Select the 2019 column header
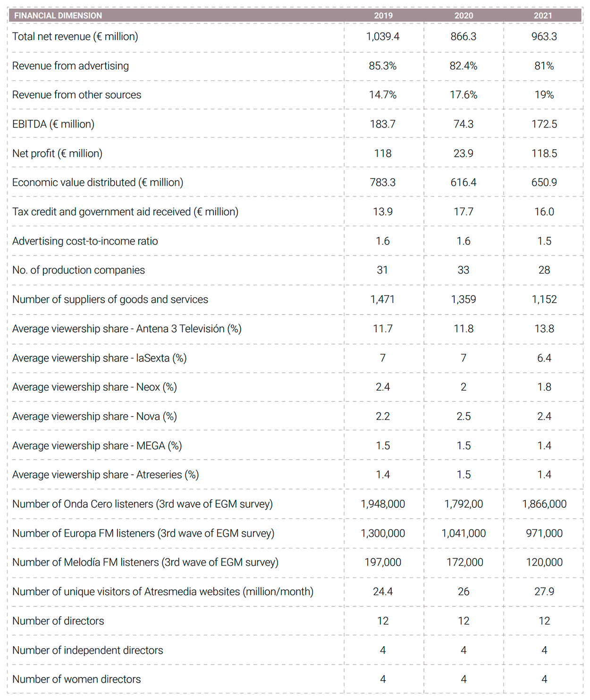This screenshot has width=590, height=700. tap(383, 16)
